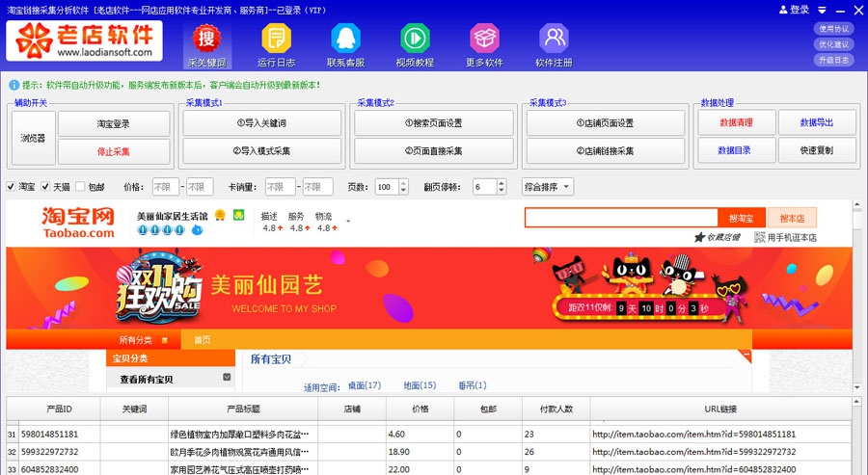Click the 美丽仙家居生活馆 shop name
The image size is (868, 475).
click(173, 216)
